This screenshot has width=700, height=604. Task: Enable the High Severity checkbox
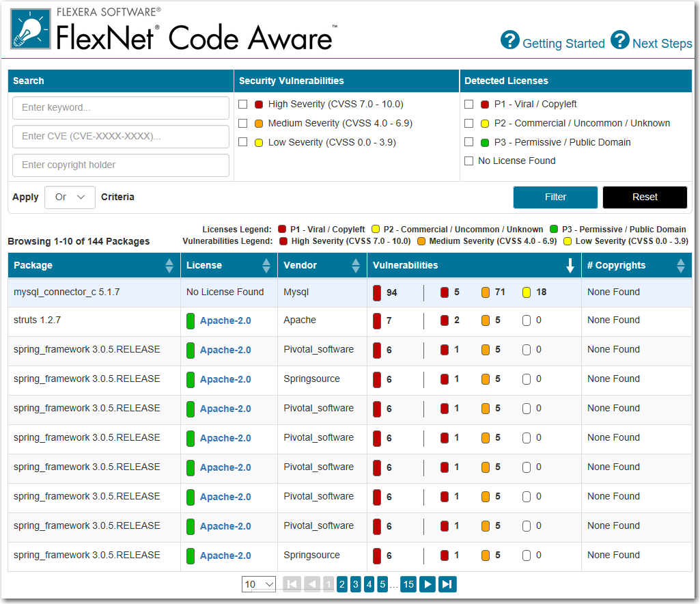coord(242,105)
